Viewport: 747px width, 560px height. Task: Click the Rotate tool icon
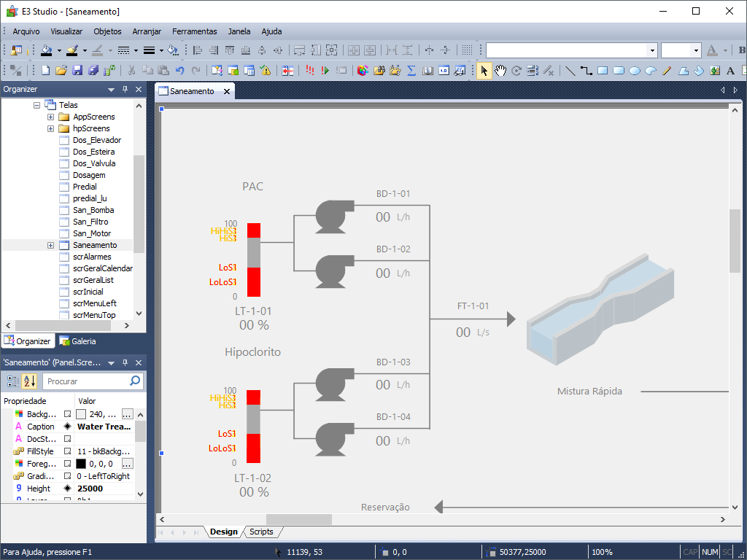(x=516, y=71)
